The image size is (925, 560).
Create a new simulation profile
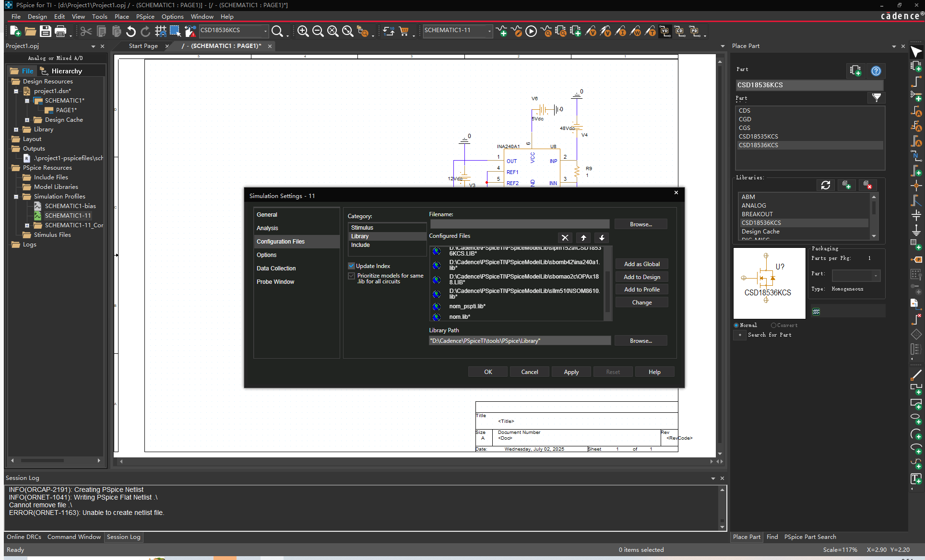(x=501, y=31)
